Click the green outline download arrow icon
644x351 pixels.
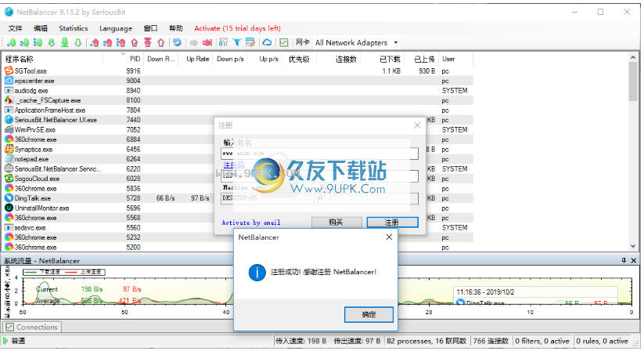click(x=77, y=42)
